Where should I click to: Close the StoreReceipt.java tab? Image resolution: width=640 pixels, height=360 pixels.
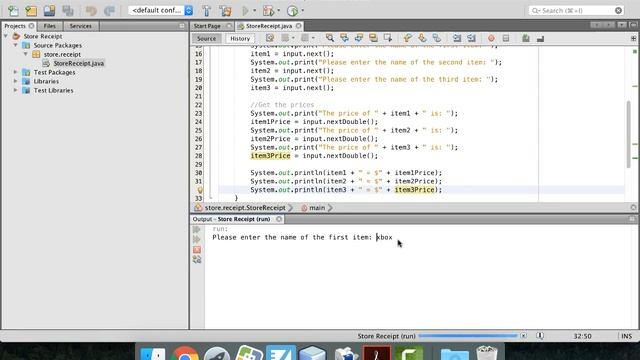(x=299, y=26)
